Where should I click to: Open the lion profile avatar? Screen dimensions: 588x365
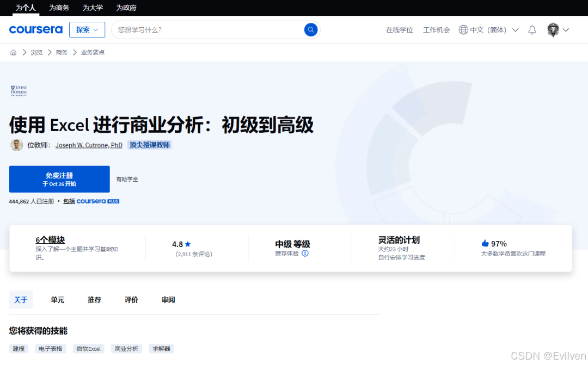tap(553, 29)
